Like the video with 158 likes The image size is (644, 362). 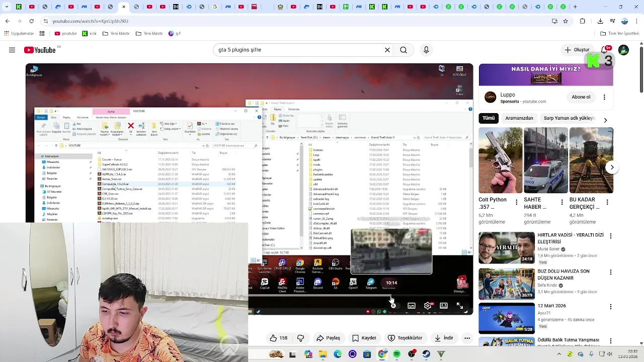[278, 338]
